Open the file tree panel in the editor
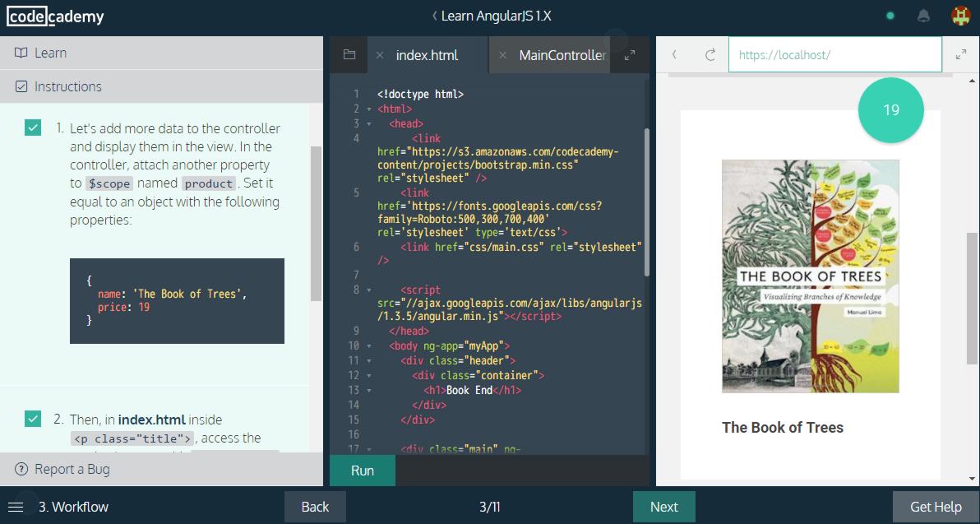 pos(349,54)
